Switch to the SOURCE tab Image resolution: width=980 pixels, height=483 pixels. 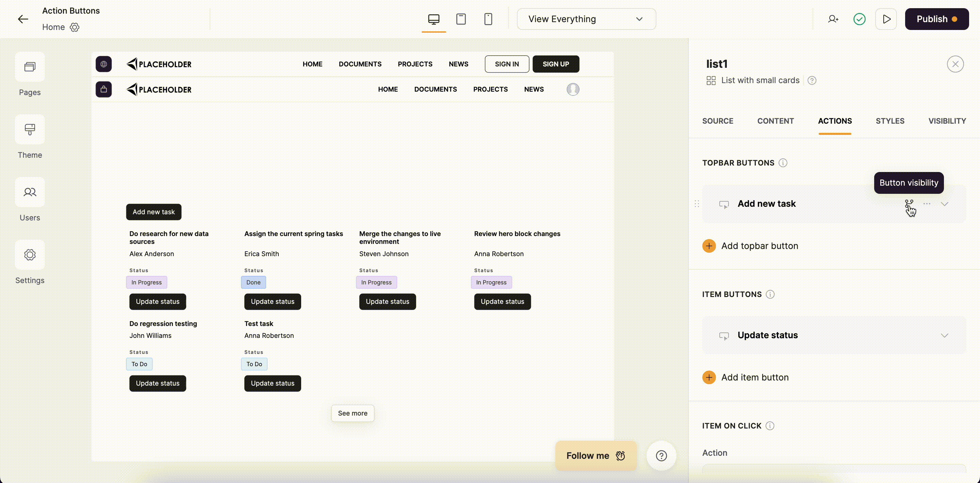[x=718, y=121]
